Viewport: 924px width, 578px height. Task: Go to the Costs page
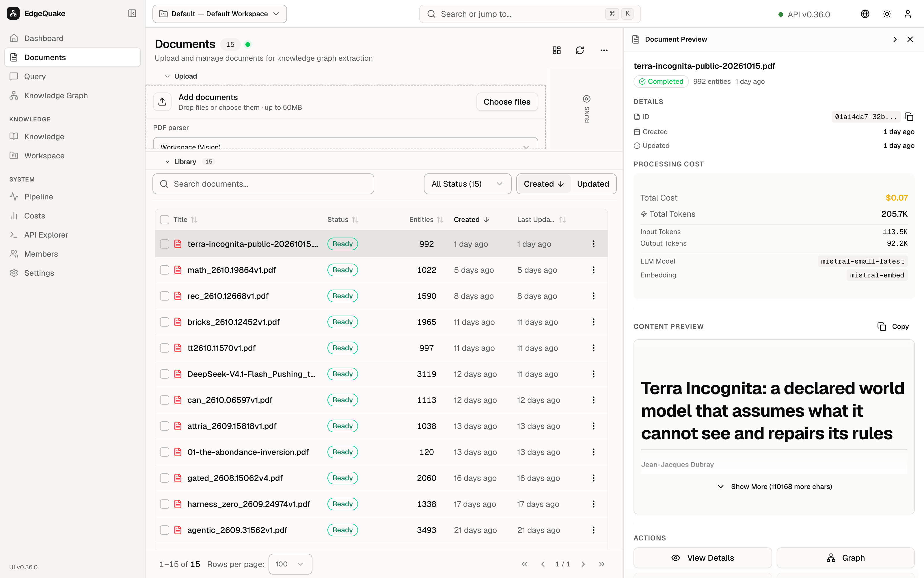tap(72, 216)
